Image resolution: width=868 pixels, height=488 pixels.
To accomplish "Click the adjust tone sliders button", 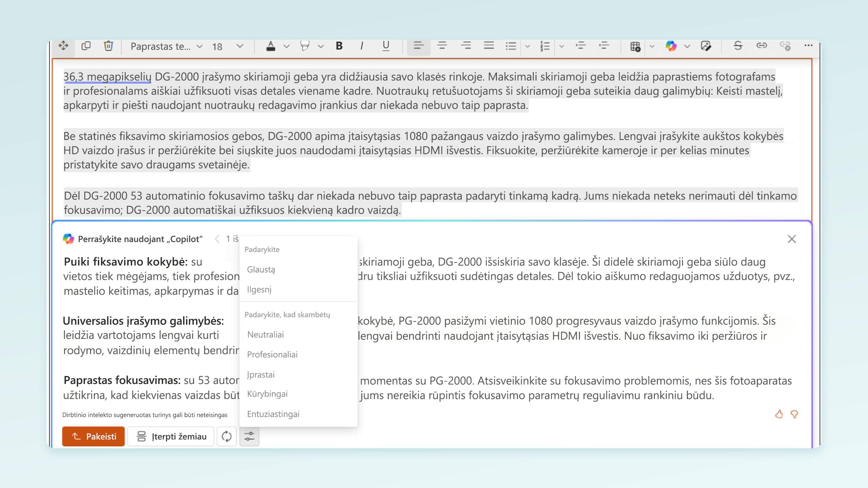I will (x=249, y=436).
